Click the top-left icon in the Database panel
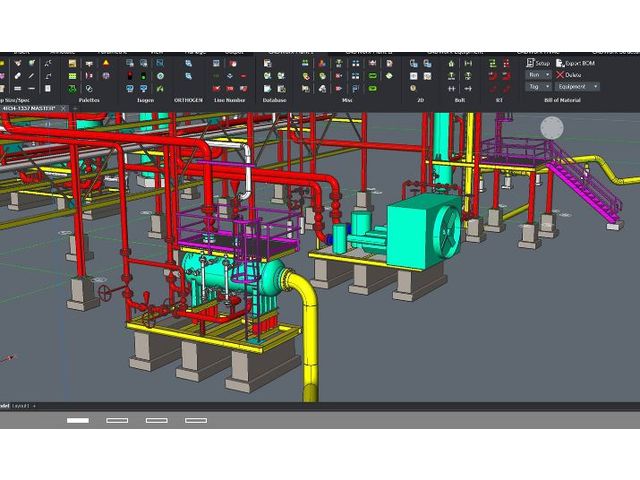This screenshot has height=480, width=640. [267, 63]
